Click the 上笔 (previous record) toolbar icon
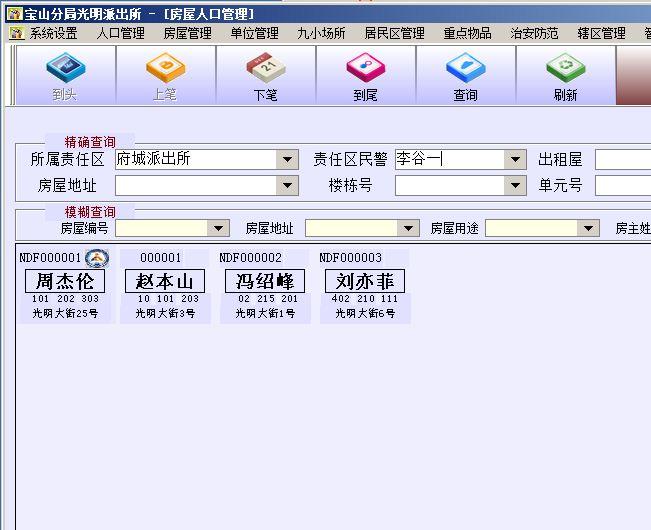The image size is (651, 530). click(166, 67)
